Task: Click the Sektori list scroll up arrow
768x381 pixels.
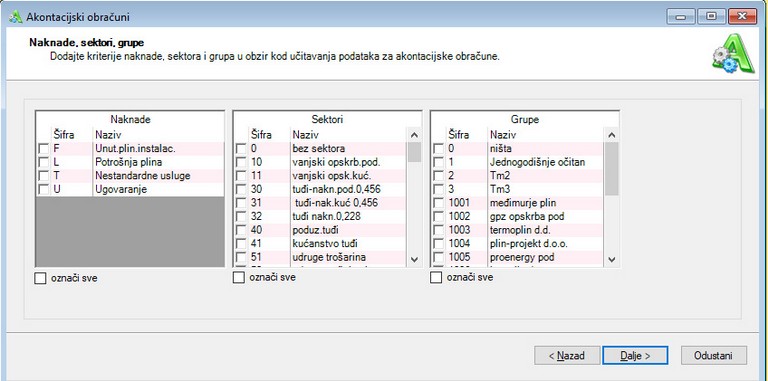Action: [414, 135]
